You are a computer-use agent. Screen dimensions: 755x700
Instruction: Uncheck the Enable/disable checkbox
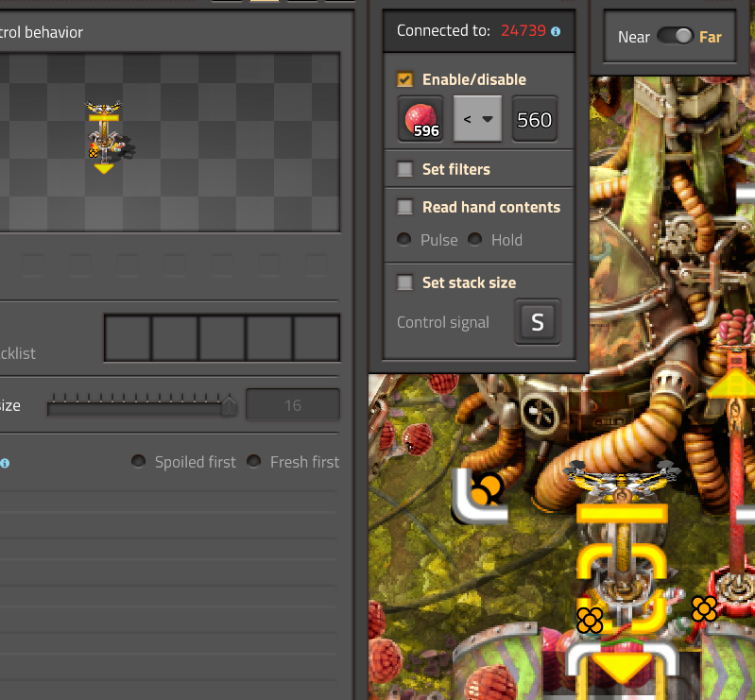click(405, 80)
